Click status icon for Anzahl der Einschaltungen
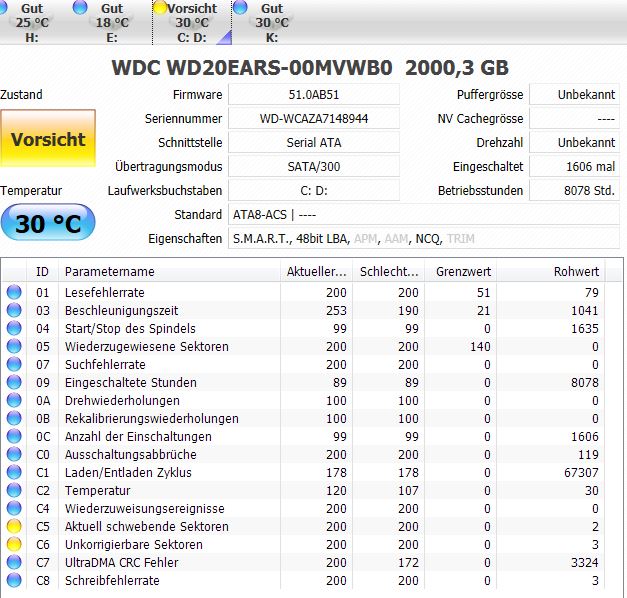 (x=14, y=436)
